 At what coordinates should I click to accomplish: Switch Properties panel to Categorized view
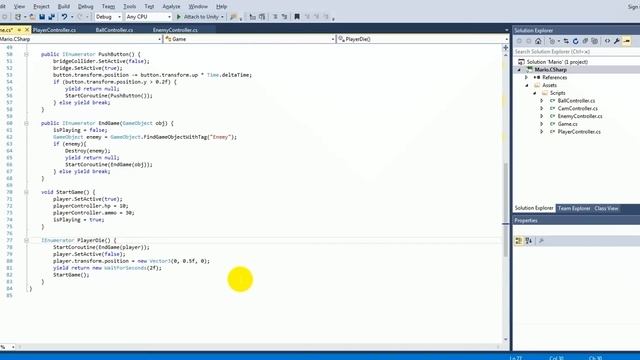[x=518, y=241]
